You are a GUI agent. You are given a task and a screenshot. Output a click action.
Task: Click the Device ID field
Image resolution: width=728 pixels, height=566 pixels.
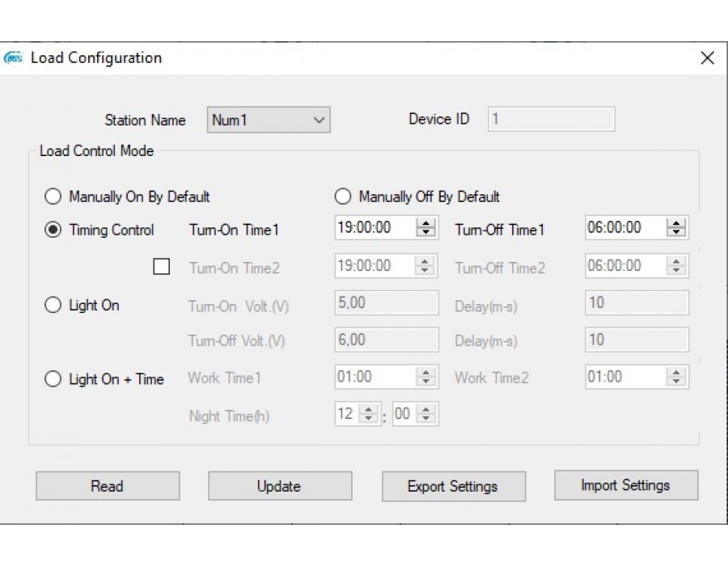click(551, 120)
